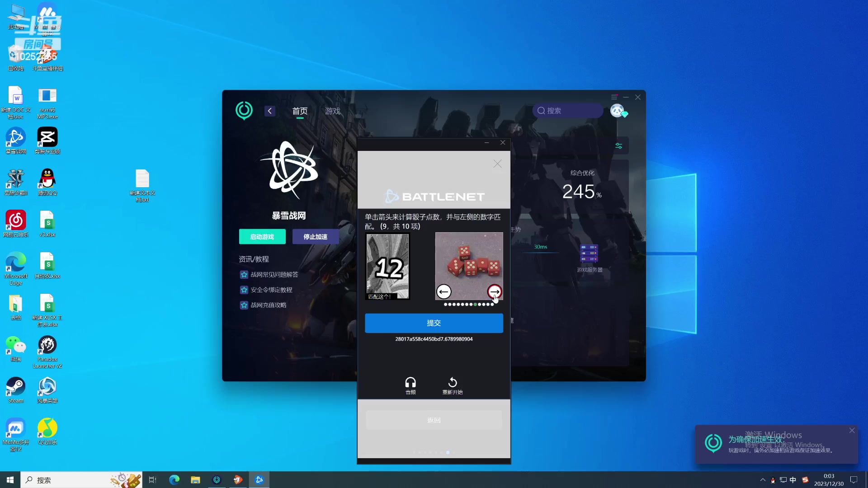Open the accelerator hamburger menu icon
The width and height of the screenshot is (868, 488).
[x=614, y=97]
